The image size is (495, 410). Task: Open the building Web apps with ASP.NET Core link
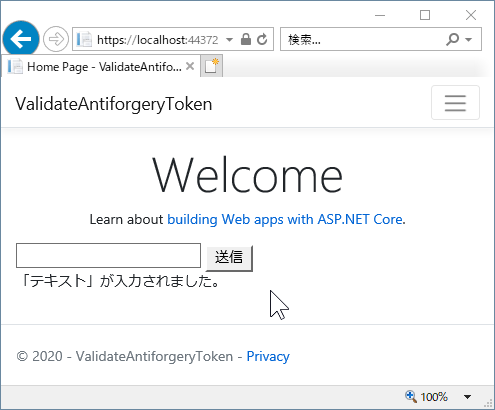pyautogui.click(x=285, y=219)
